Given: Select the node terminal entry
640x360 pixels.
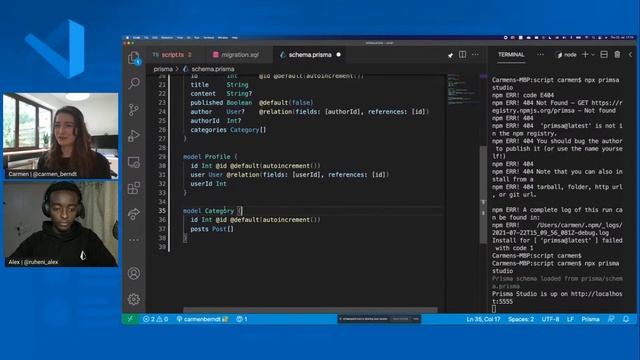Looking at the screenshot, I should coord(566,55).
